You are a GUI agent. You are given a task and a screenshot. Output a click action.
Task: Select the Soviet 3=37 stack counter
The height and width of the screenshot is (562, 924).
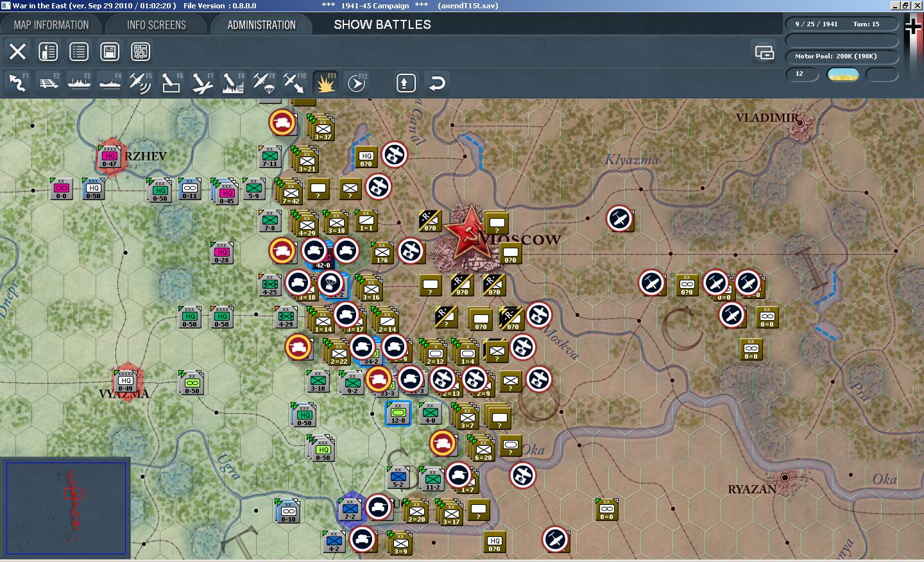tap(323, 129)
